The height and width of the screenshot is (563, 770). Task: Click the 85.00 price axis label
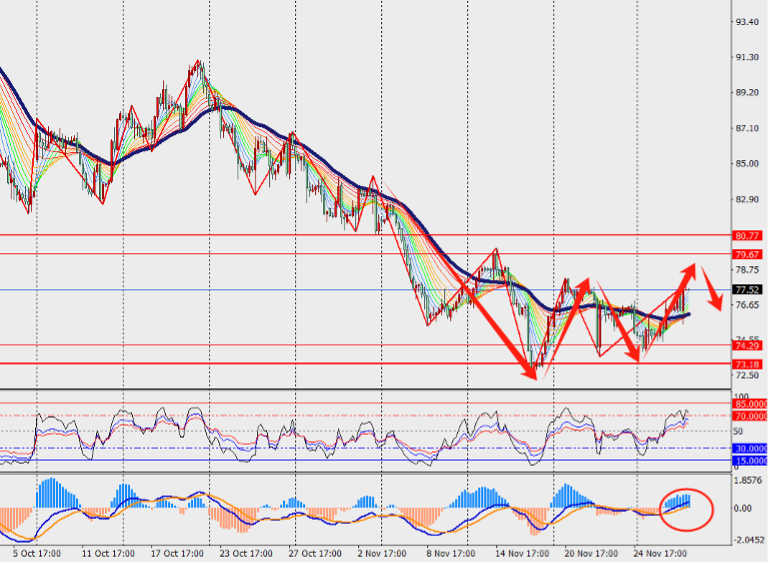point(747,164)
